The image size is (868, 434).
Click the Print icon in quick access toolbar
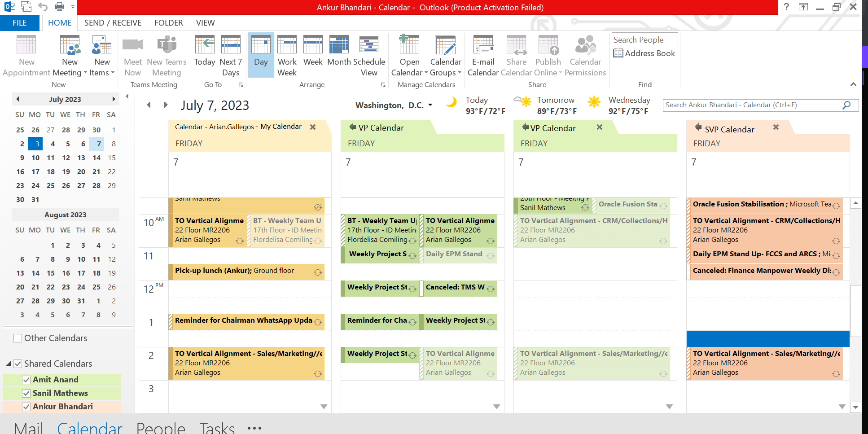[x=59, y=7]
